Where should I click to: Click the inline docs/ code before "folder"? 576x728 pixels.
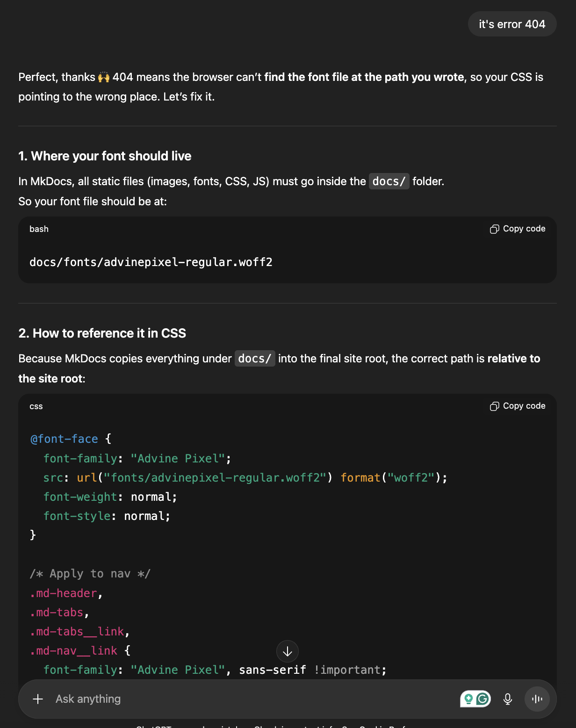point(389,181)
